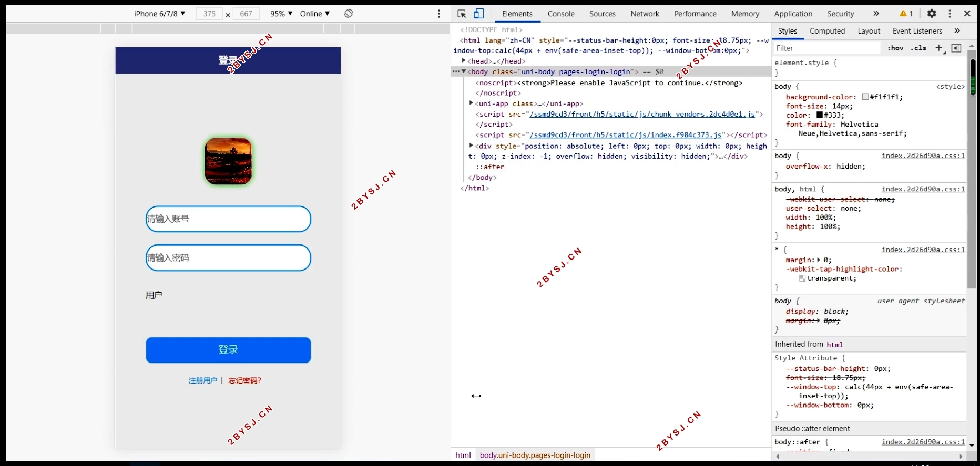
Task: Close the DevTools panel
Action: pos(967,14)
